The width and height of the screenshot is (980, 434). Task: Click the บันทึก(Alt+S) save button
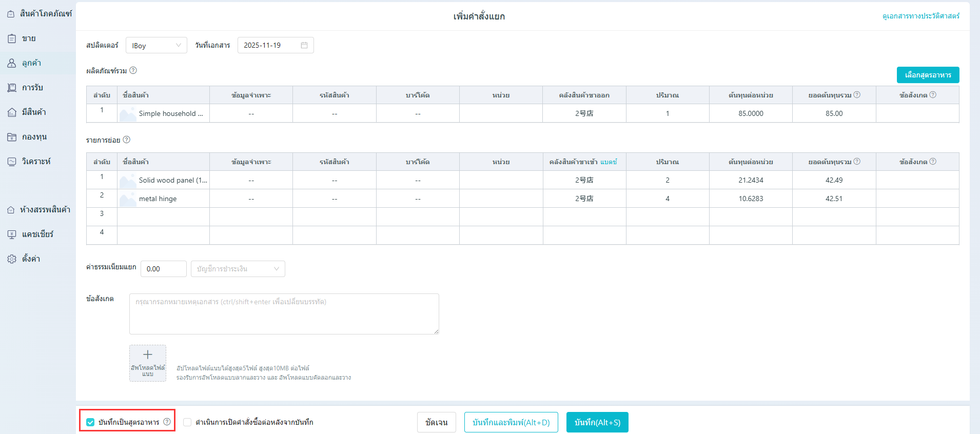pos(597,422)
